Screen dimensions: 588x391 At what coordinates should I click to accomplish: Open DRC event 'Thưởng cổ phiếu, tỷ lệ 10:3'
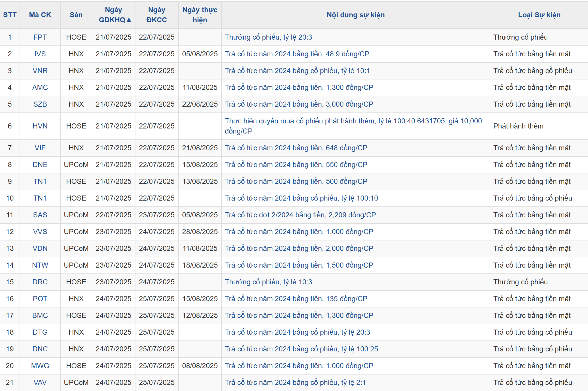click(x=268, y=282)
